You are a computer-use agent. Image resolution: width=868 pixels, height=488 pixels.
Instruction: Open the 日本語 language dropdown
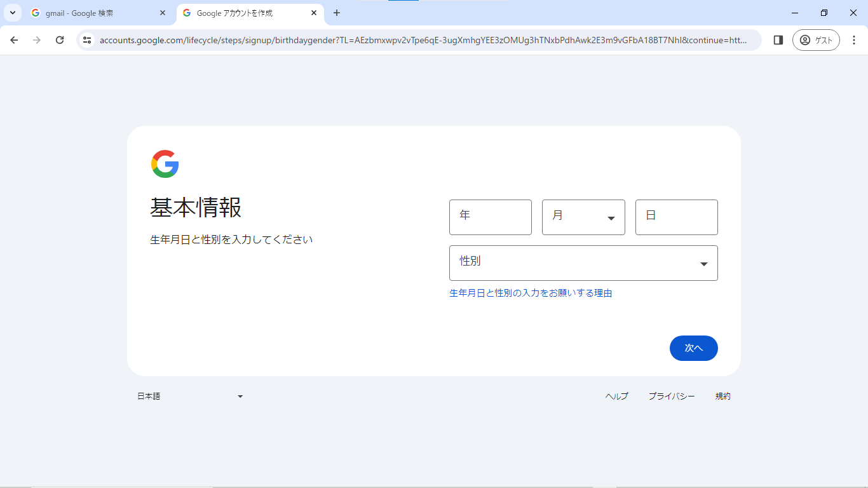[191, 396]
